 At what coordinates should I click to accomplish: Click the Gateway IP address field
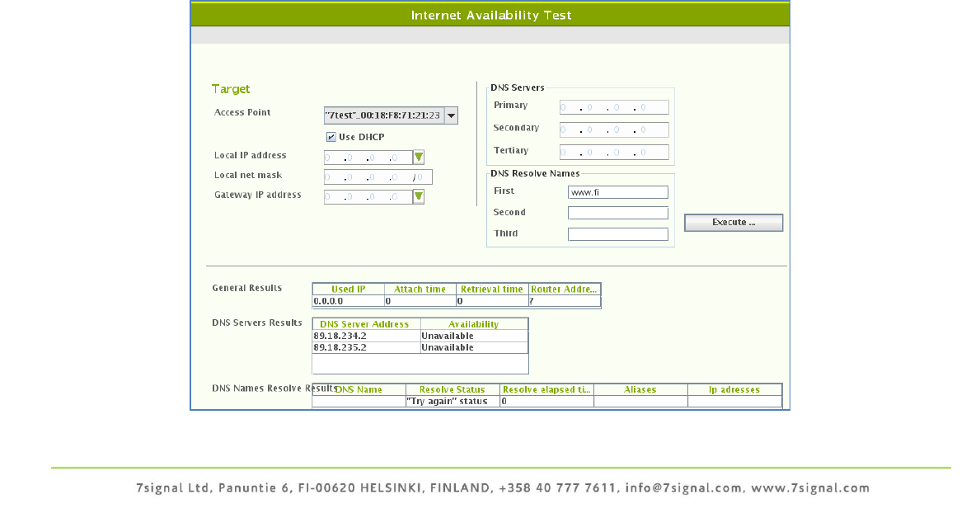pos(368,197)
